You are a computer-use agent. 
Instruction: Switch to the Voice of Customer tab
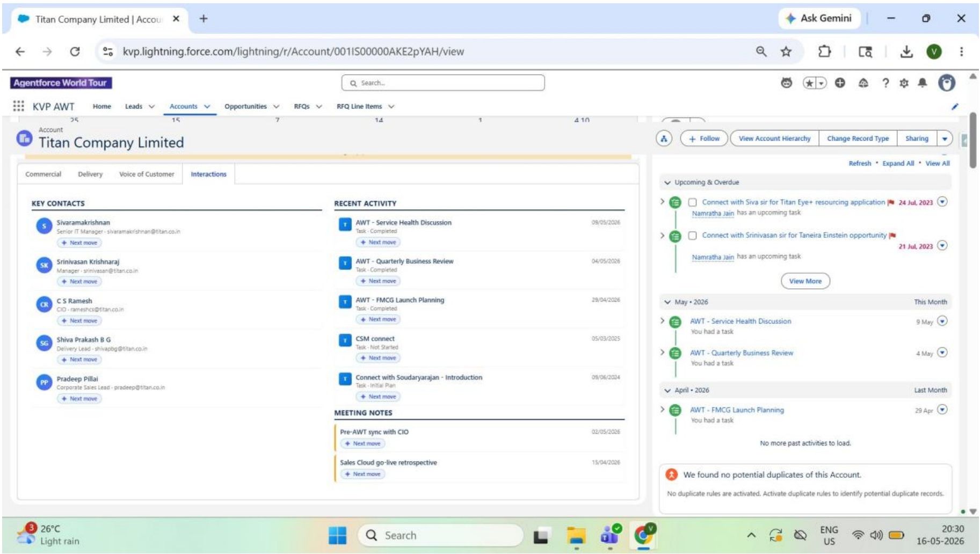coord(147,174)
